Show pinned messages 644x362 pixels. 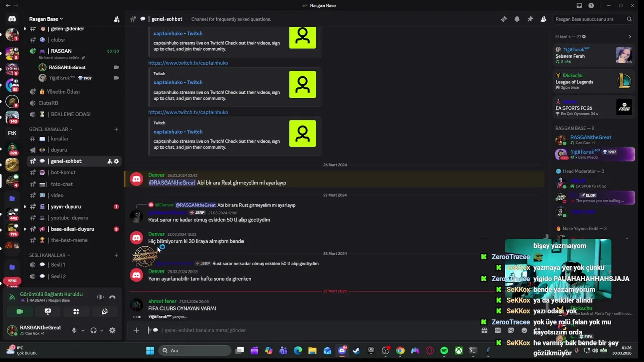click(x=530, y=19)
